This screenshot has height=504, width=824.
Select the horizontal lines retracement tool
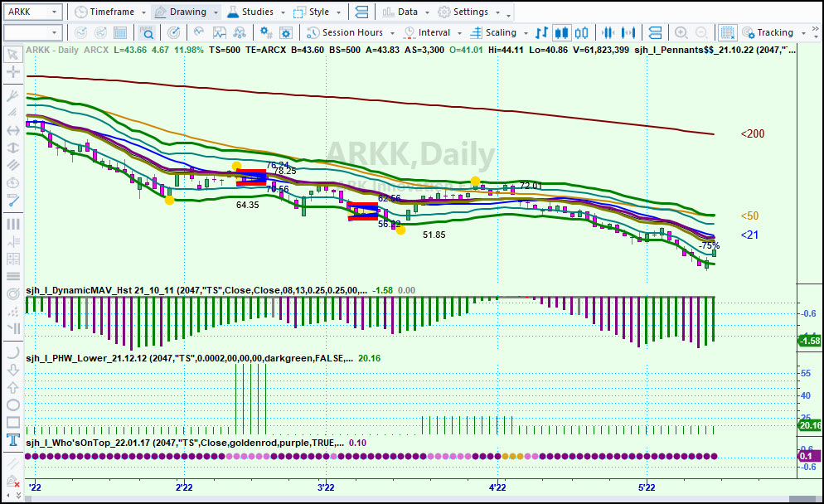pyautogui.click(x=13, y=276)
